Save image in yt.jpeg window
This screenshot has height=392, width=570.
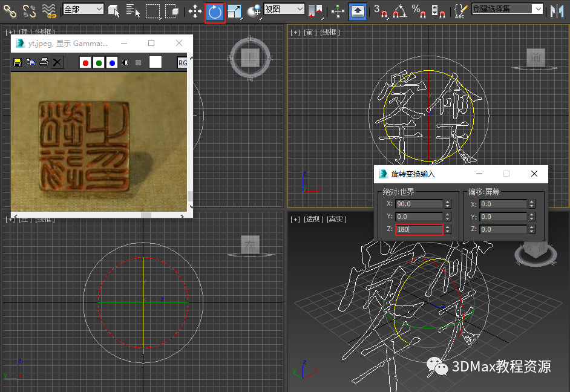coord(17,62)
